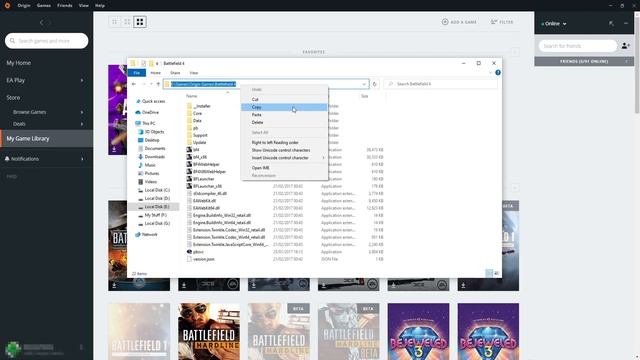The height and width of the screenshot is (360, 640).
Task: Select This PC in navigation pane
Action: pos(149,123)
